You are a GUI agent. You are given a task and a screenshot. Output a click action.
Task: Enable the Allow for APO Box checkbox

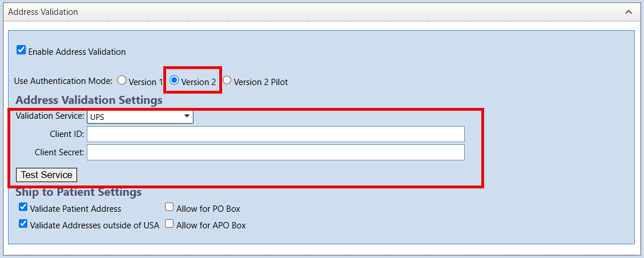[x=169, y=224]
